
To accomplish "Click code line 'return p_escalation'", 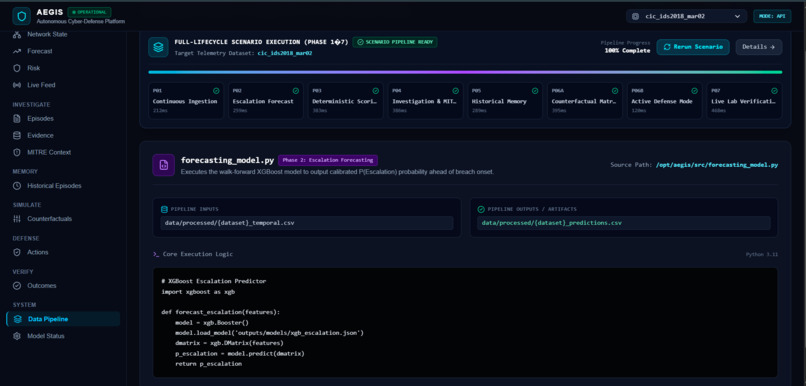I will point(208,364).
